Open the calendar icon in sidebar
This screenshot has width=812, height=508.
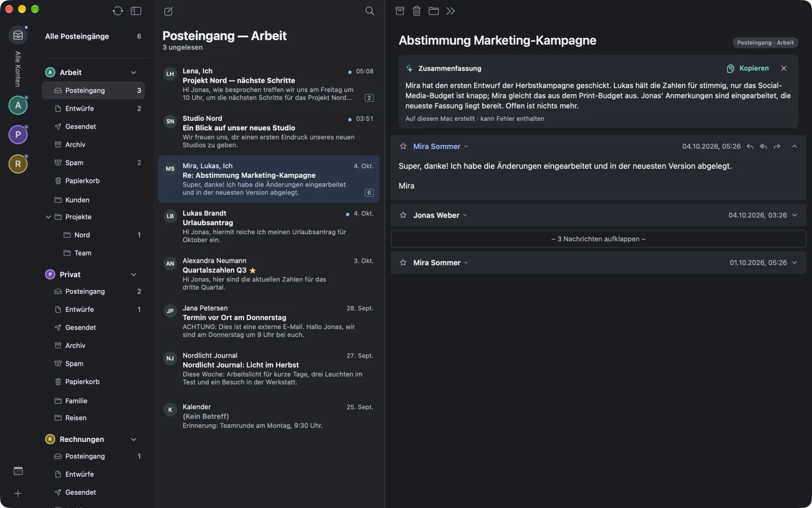tap(18, 471)
